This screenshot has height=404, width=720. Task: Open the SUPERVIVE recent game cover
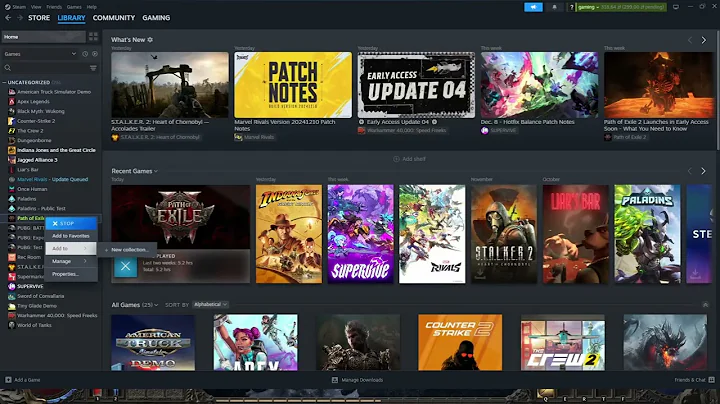point(360,234)
